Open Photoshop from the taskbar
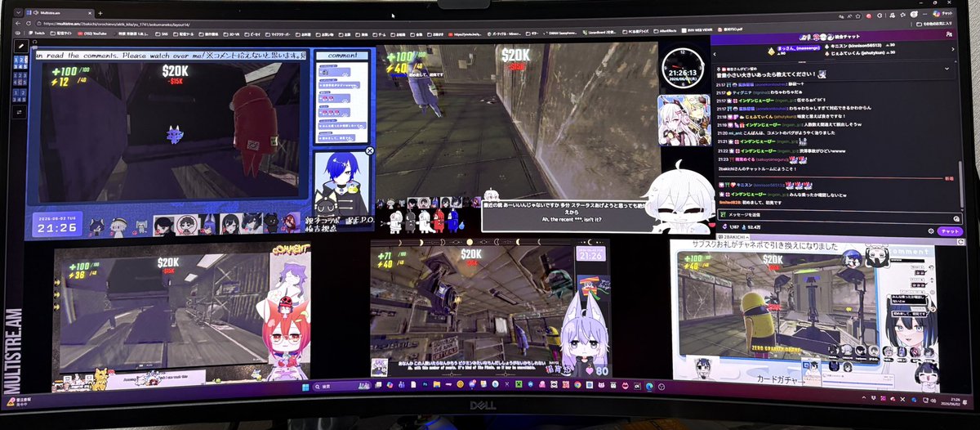Screen dimensions: 980x430 click(425, 385)
